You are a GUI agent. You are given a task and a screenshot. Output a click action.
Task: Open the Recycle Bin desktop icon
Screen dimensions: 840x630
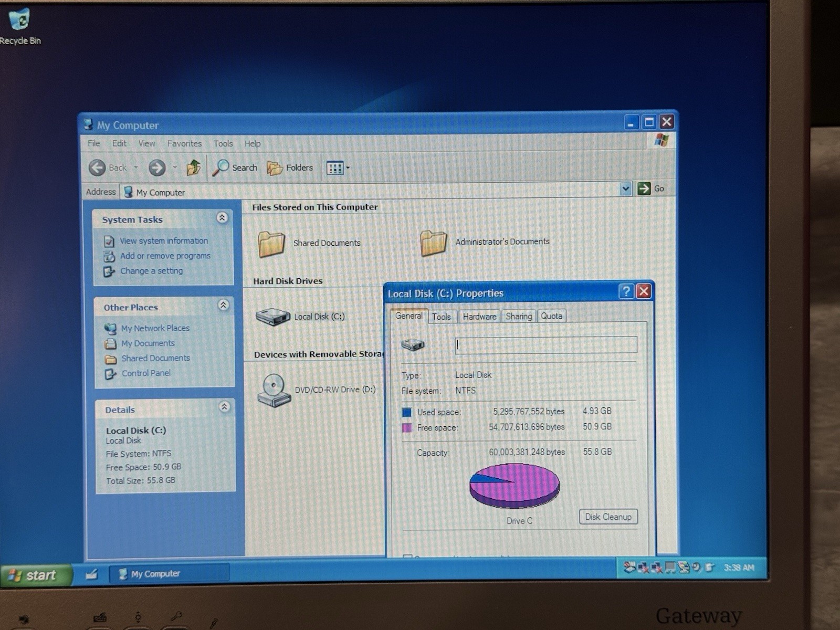click(x=20, y=26)
